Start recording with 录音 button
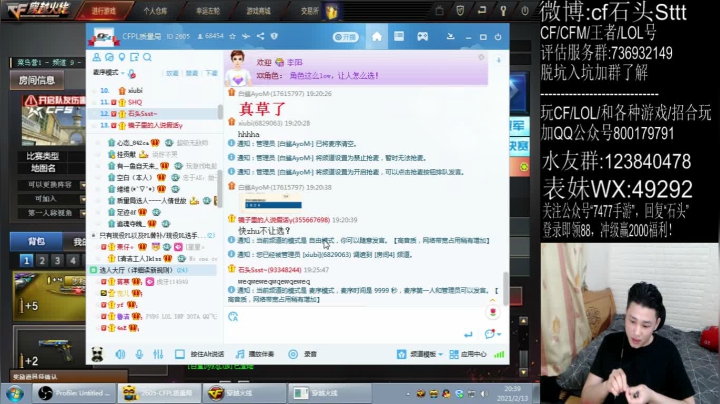The height and width of the screenshot is (404, 720). (303, 354)
